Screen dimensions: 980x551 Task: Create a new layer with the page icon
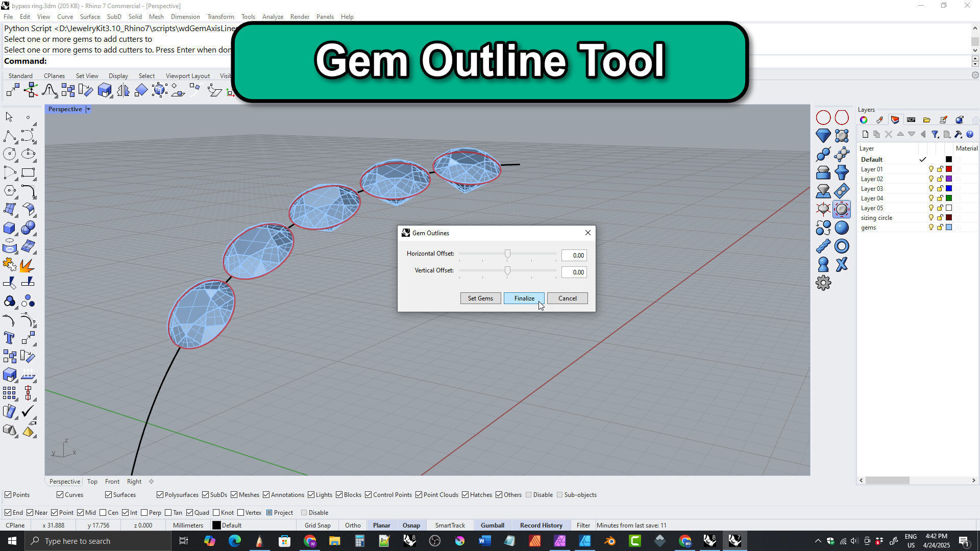(865, 135)
